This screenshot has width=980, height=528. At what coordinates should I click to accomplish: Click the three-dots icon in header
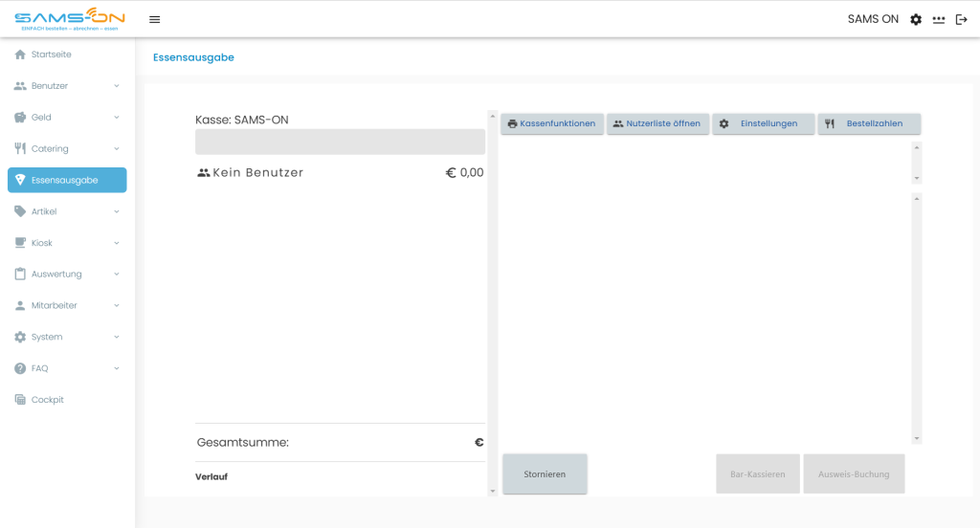939,19
